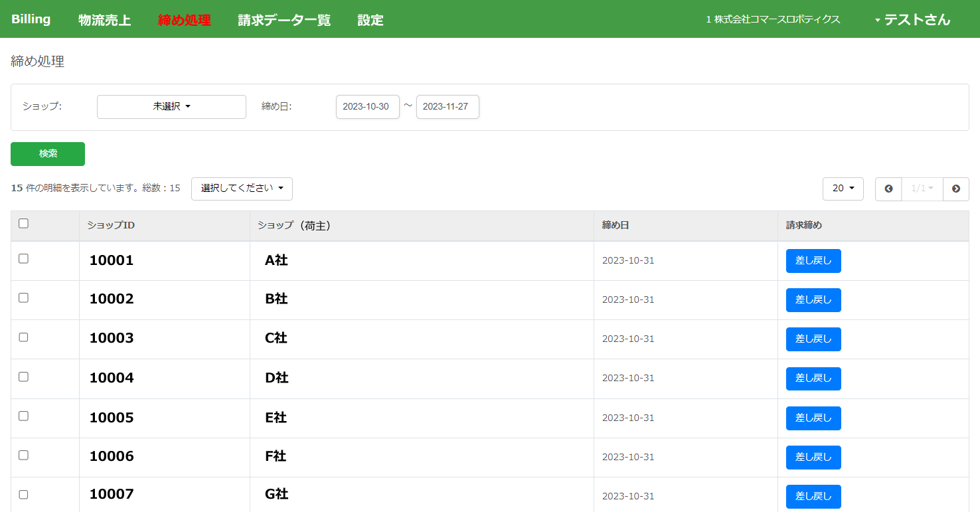
Task: Click 差し戻し for A社
Action: coord(813,261)
